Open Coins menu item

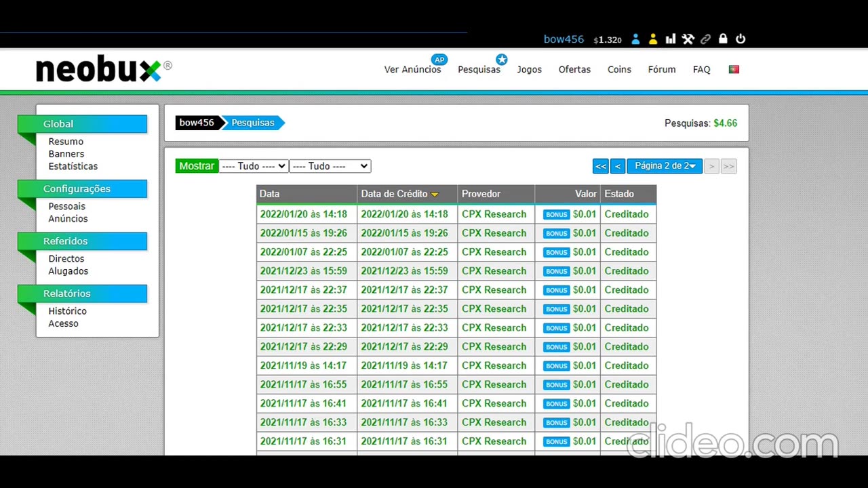tap(619, 69)
